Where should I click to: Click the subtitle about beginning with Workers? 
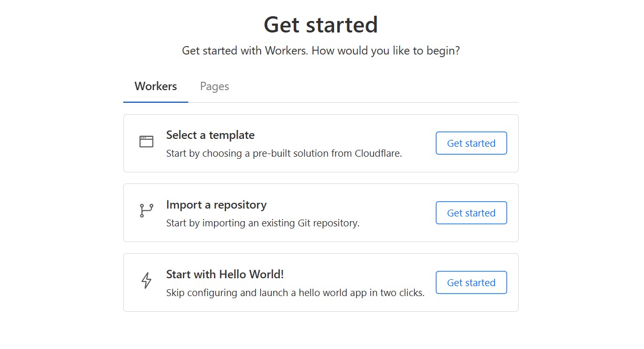321,50
